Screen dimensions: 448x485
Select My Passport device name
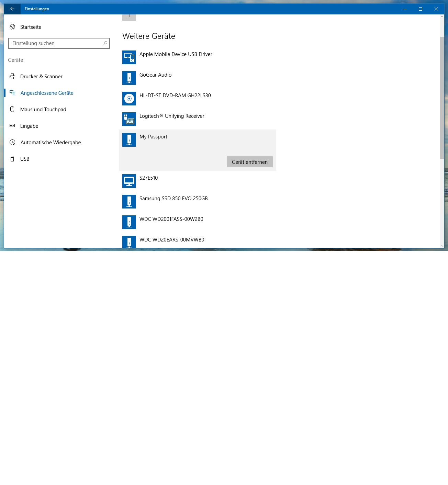[153, 137]
